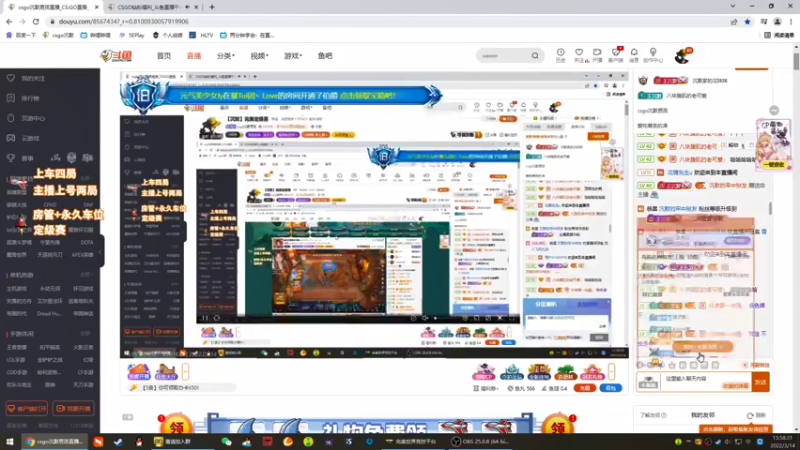
Task: Click the 甜蜜CP gift icon
Action: coord(484,371)
